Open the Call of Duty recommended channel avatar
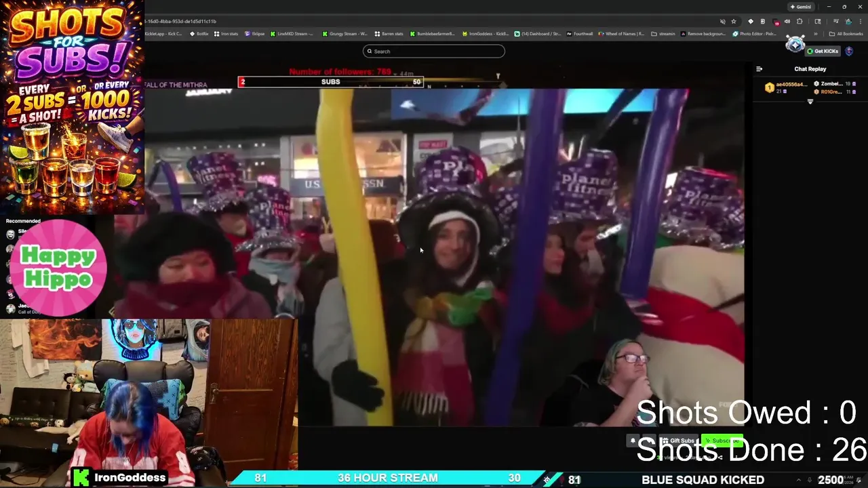The image size is (868, 488). click(10, 309)
